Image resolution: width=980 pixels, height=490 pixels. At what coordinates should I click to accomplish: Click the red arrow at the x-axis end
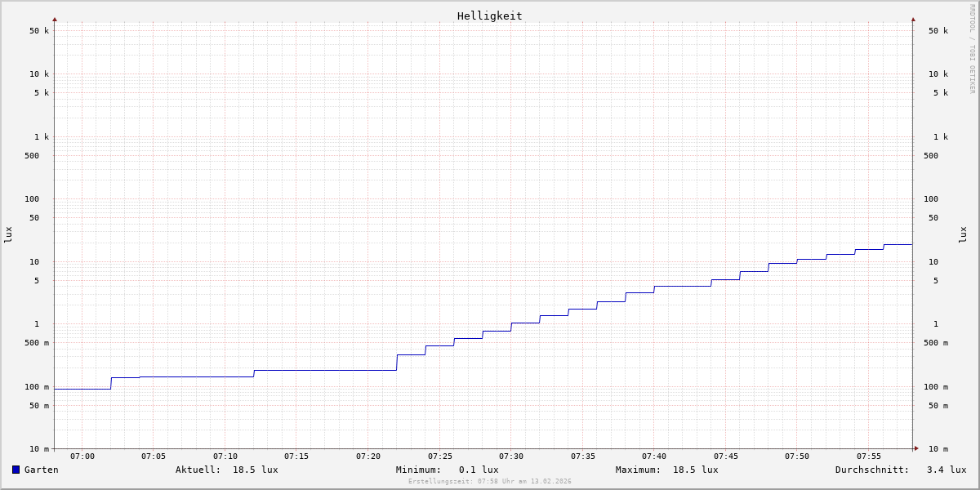point(916,448)
